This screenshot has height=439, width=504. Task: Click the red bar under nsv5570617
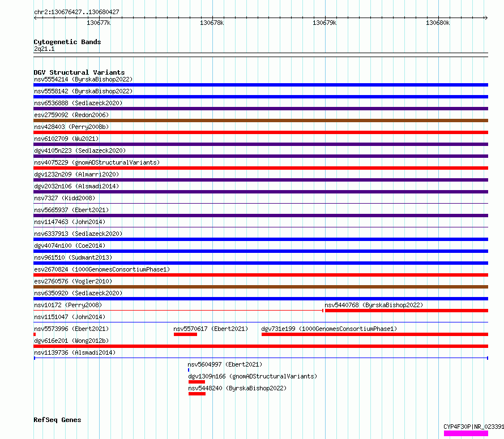(186, 334)
